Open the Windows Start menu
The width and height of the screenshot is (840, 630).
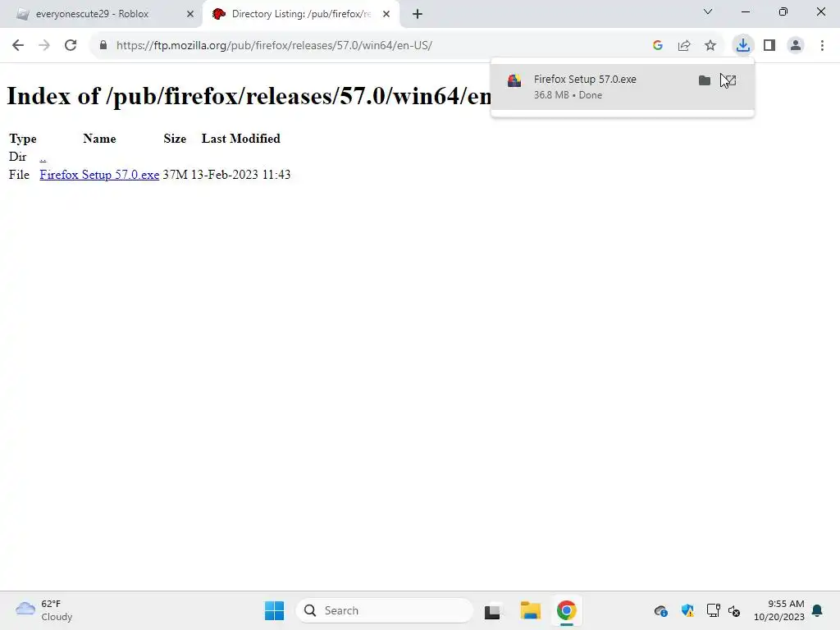[x=274, y=610]
